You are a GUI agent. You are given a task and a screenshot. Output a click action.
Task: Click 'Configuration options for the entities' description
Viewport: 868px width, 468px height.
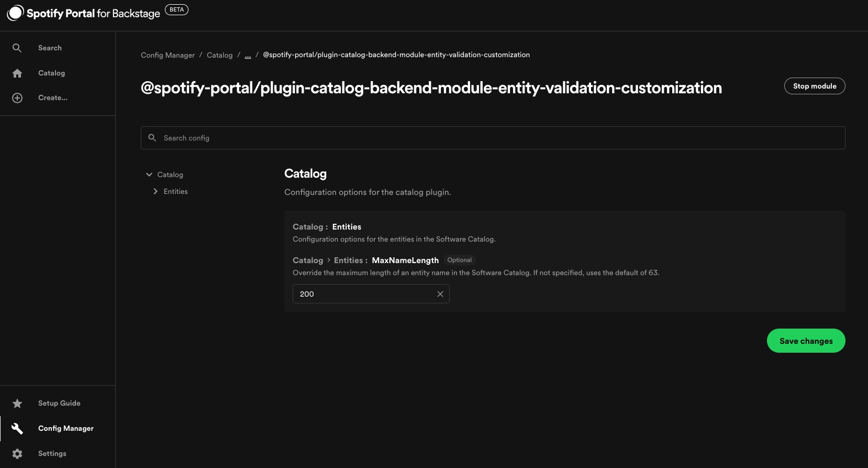pyautogui.click(x=394, y=239)
